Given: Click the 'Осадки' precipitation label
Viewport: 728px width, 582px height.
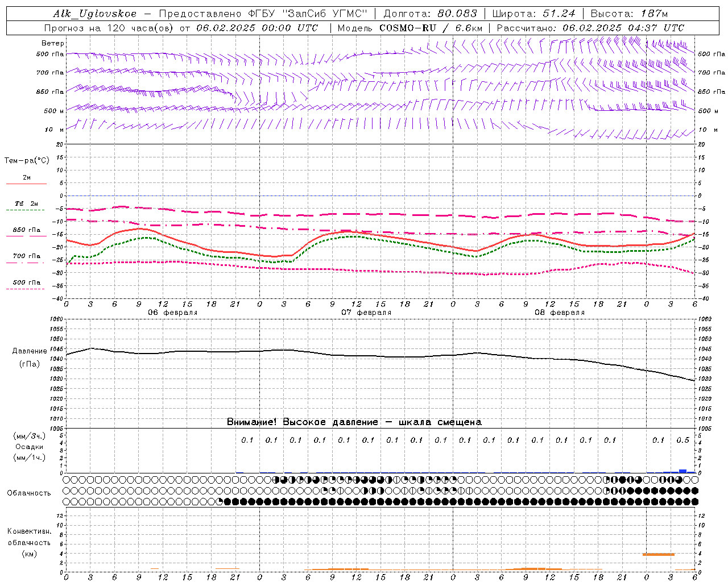Looking at the screenshot, I should coord(30,447).
